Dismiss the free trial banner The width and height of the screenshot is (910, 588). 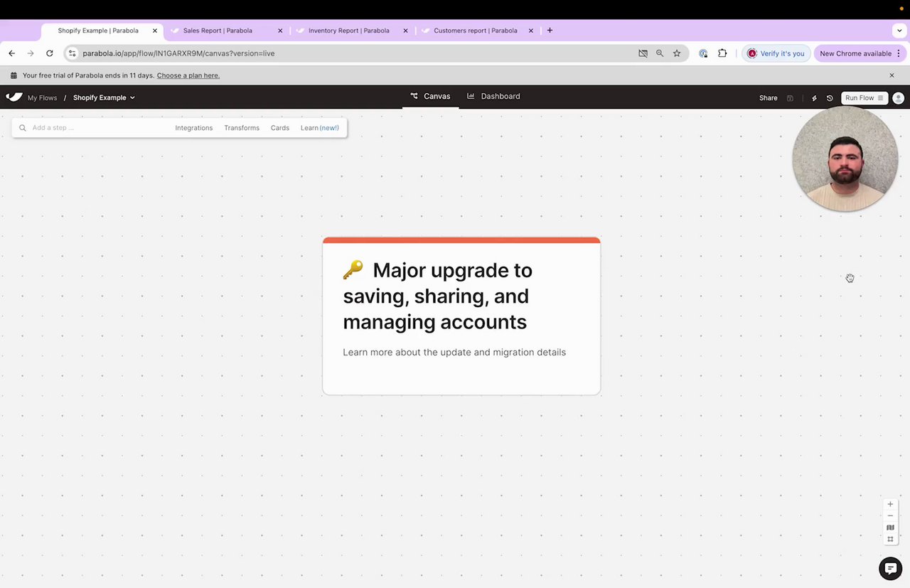tap(892, 75)
